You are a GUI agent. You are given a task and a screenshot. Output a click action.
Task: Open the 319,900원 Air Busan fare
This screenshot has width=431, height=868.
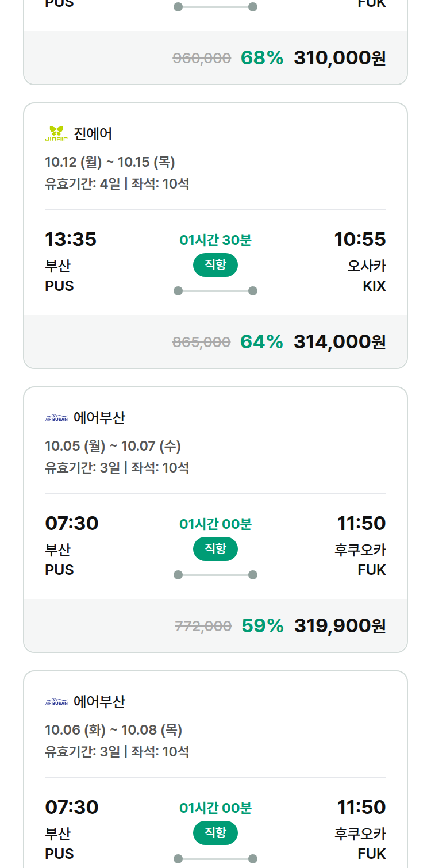(x=340, y=626)
